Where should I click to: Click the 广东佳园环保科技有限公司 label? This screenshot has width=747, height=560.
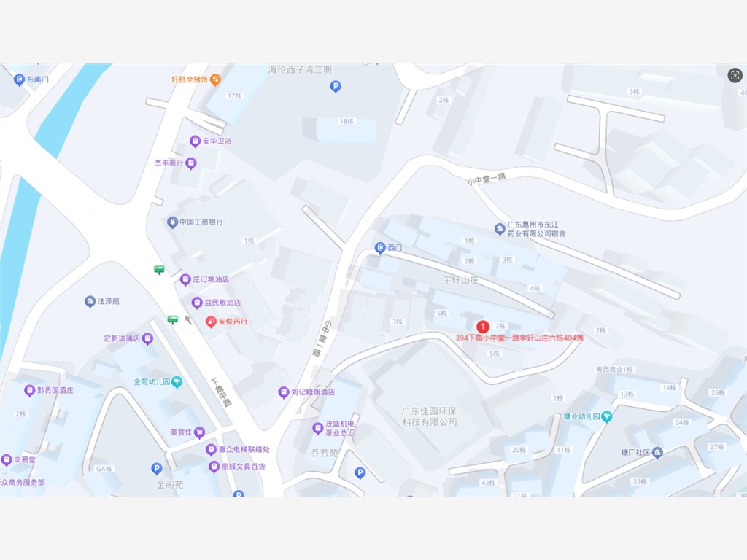429,416
